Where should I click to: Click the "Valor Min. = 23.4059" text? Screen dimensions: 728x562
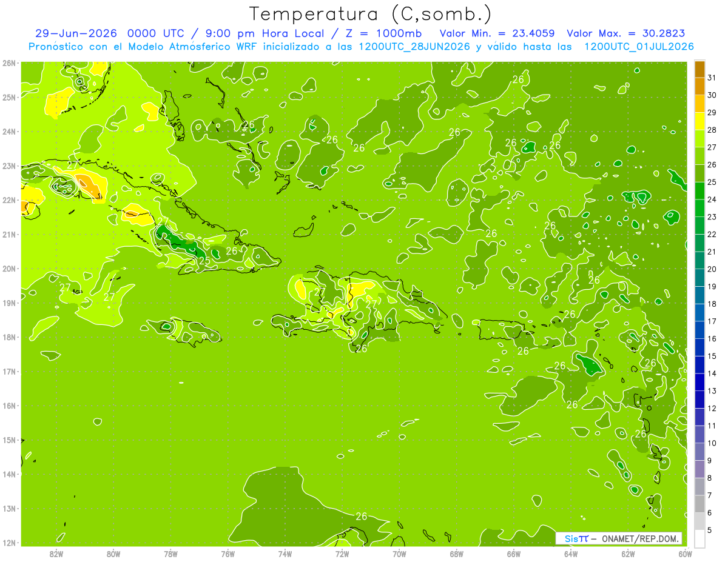coord(497,33)
